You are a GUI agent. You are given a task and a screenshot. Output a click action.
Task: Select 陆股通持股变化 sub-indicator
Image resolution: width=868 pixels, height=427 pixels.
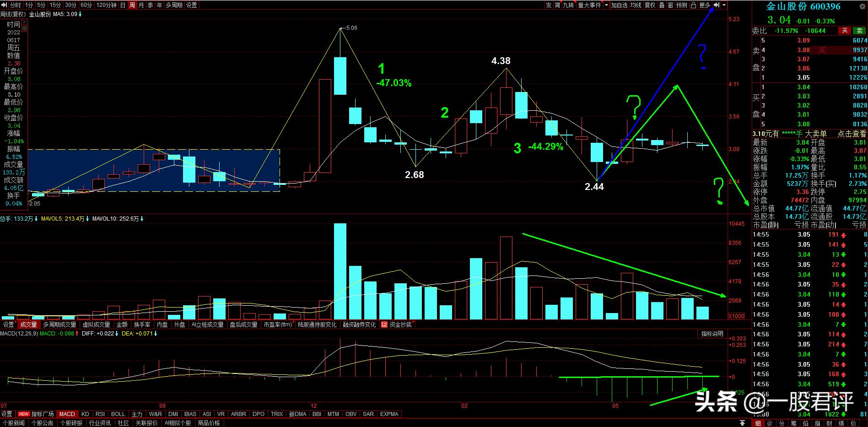point(317,324)
